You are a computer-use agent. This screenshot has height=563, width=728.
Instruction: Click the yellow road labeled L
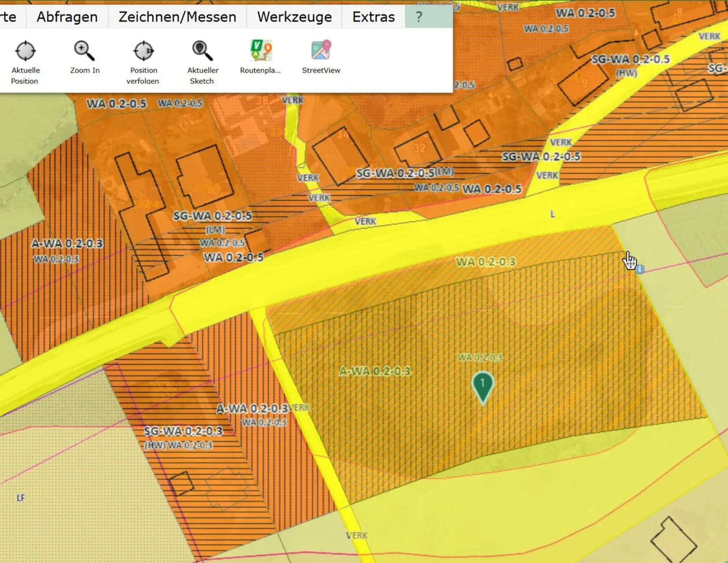[x=552, y=214]
